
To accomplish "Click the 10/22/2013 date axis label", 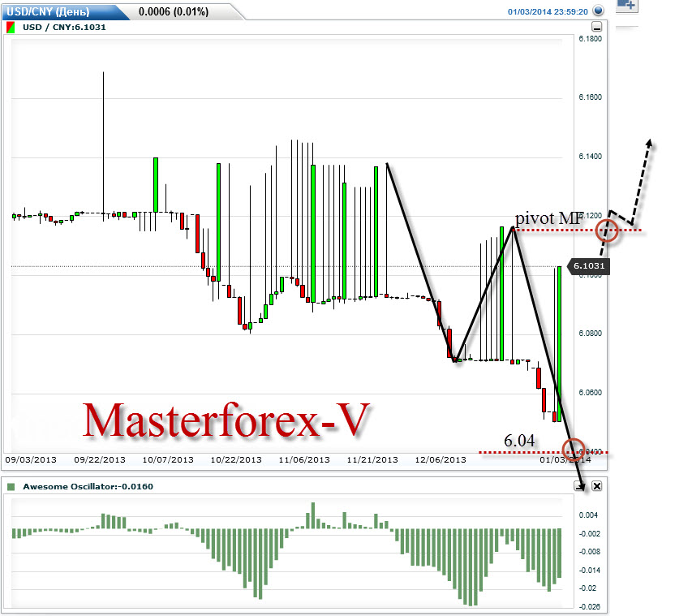I will pos(236,459).
